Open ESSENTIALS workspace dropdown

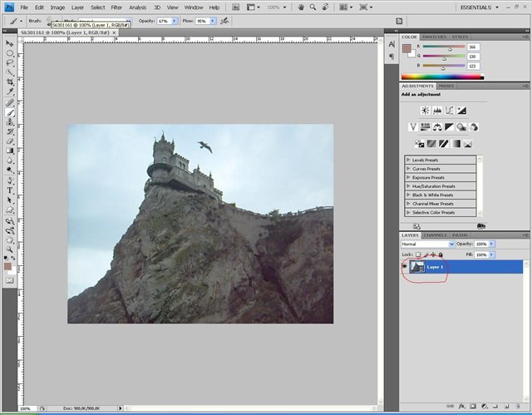click(x=480, y=7)
